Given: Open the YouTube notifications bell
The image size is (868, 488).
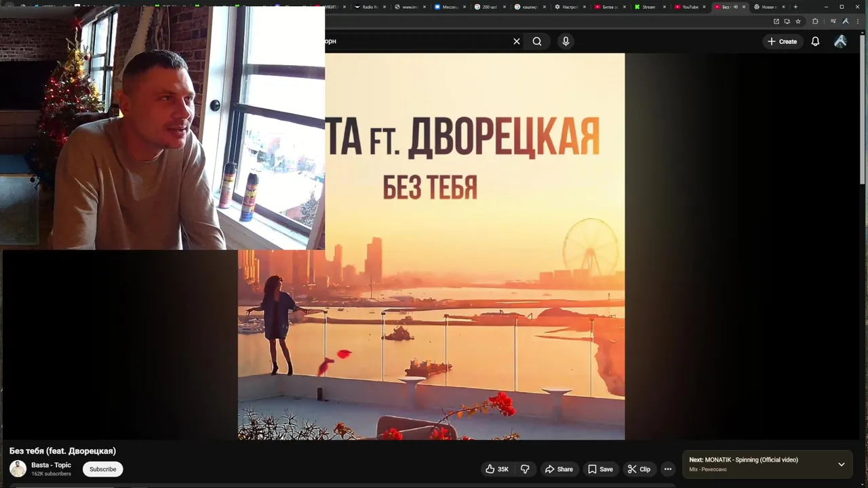Looking at the screenshot, I should (x=815, y=41).
